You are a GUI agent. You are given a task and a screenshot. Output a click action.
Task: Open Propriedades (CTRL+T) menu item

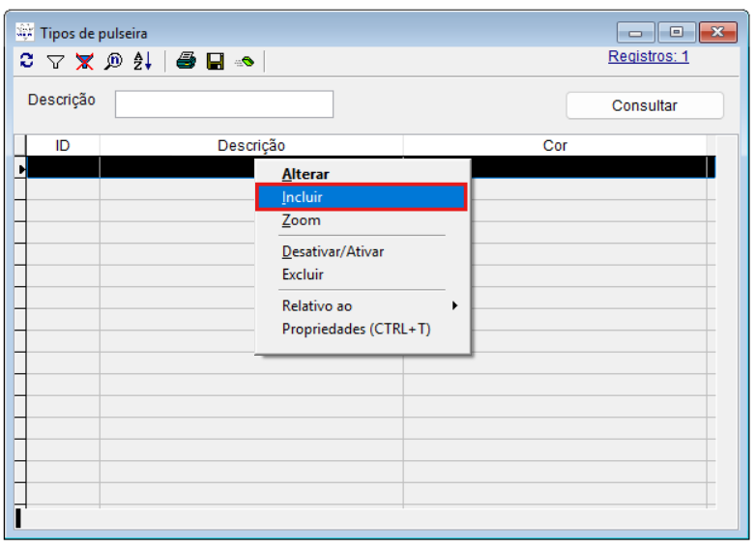pyautogui.click(x=356, y=329)
